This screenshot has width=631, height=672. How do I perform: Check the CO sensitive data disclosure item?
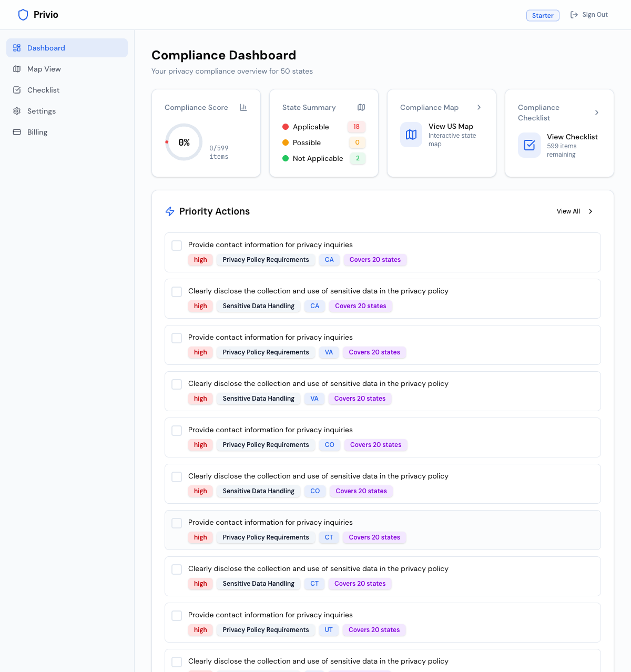(x=177, y=477)
